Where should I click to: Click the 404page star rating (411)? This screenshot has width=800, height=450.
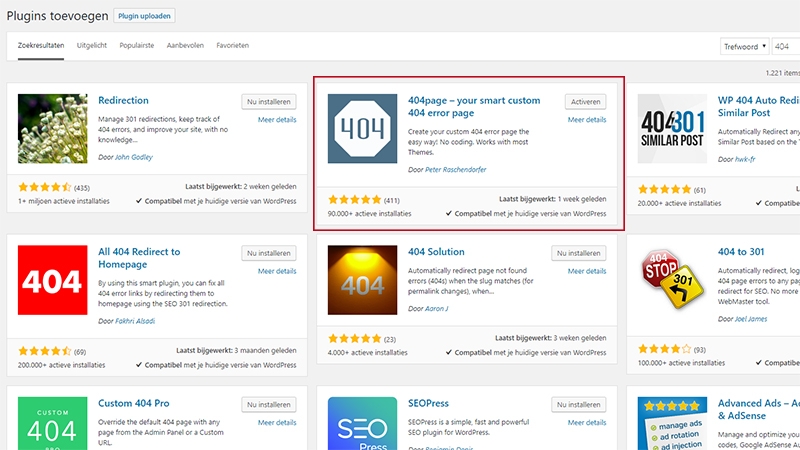click(x=355, y=199)
